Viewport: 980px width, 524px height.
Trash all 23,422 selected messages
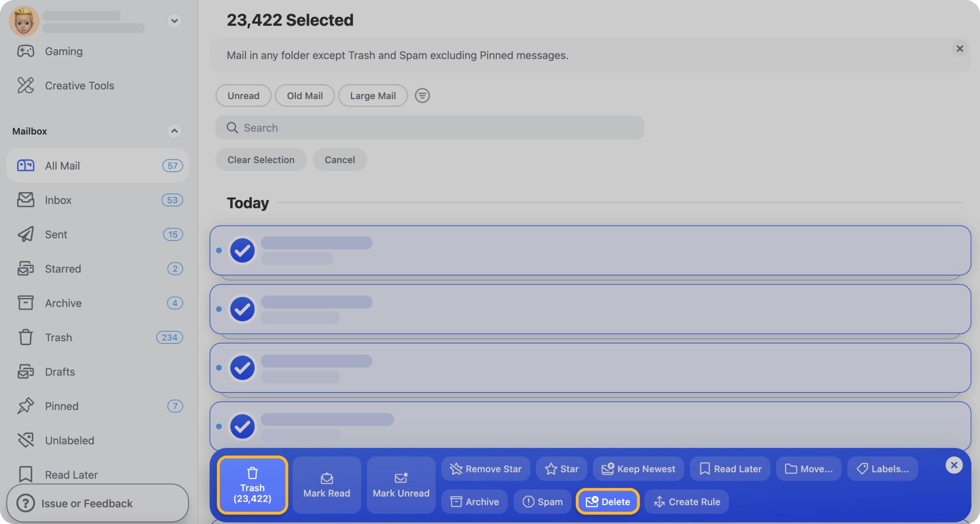pos(252,484)
